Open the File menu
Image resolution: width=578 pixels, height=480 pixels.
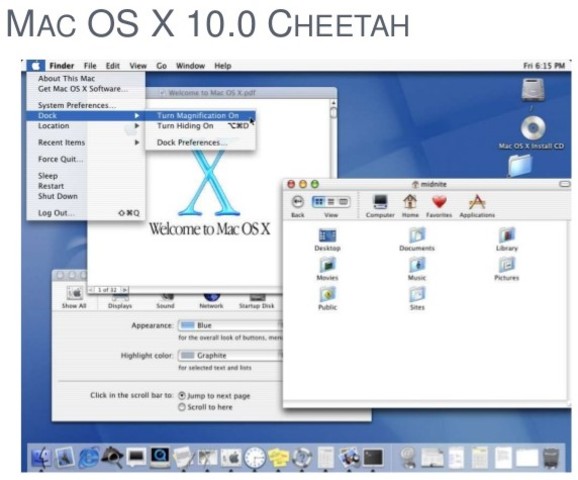tap(90, 66)
